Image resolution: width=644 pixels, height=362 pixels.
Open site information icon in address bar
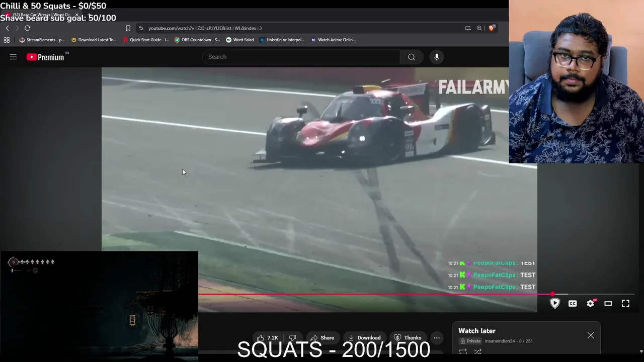(141, 28)
